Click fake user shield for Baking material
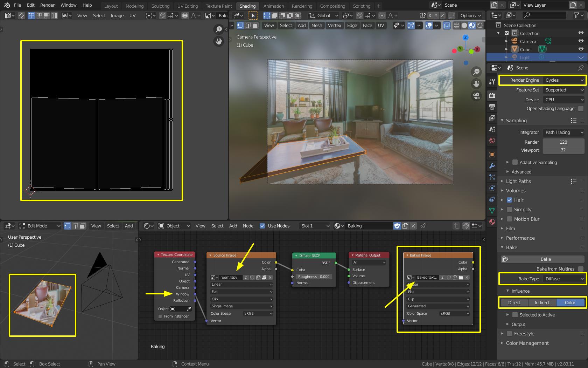This screenshot has height=368, width=588. [397, 226]
